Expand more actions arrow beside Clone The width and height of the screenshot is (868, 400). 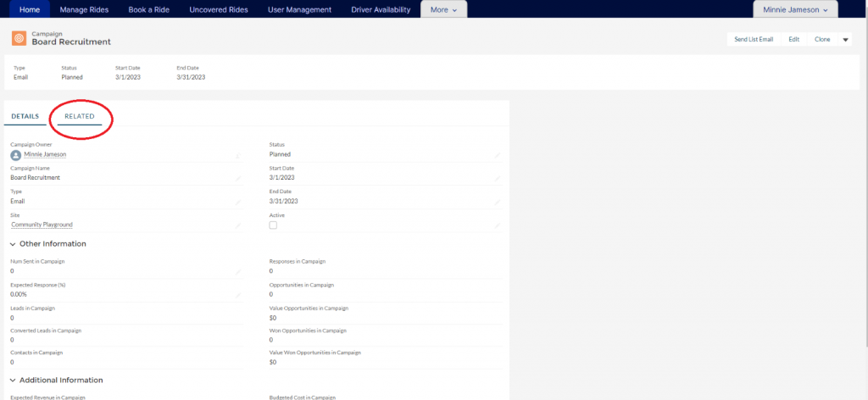click(845, 40)
